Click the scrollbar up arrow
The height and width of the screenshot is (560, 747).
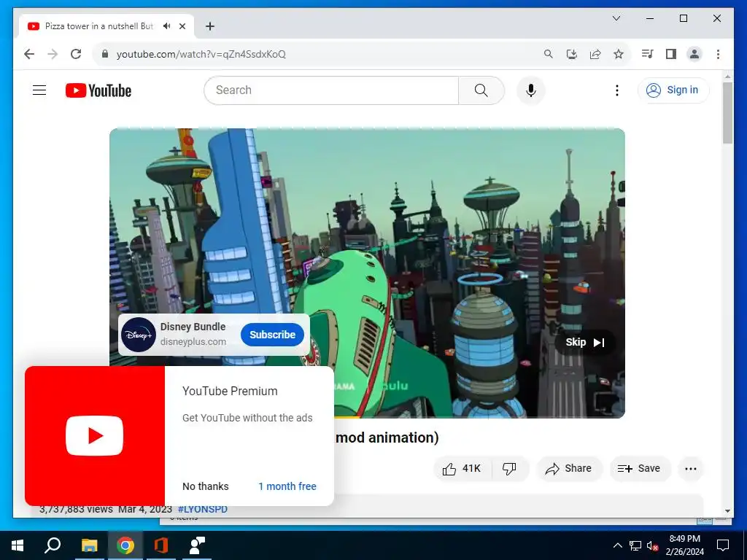pyautogui.click(x=727, y=76)
